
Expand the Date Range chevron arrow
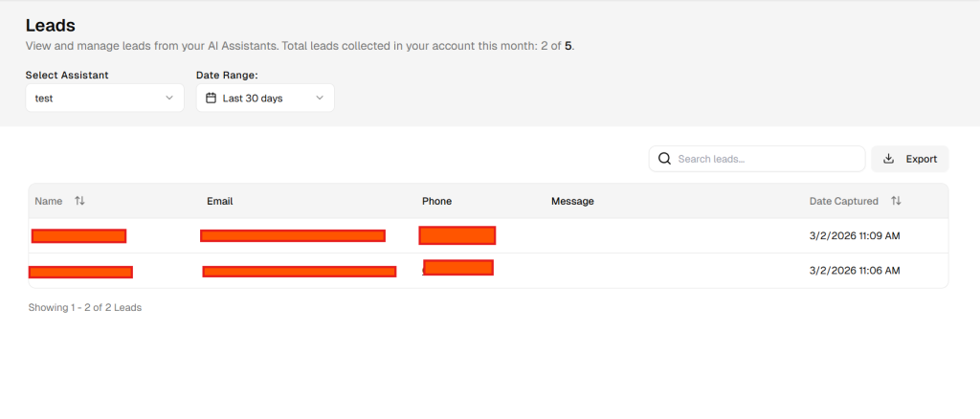click(319, 98)
